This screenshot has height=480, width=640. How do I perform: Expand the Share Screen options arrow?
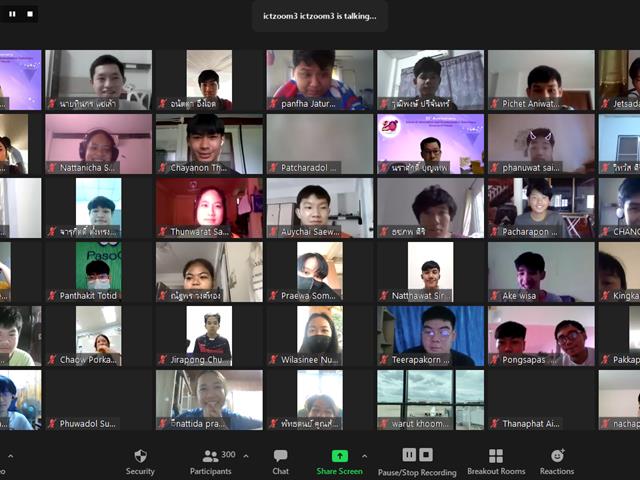[364, 456]
